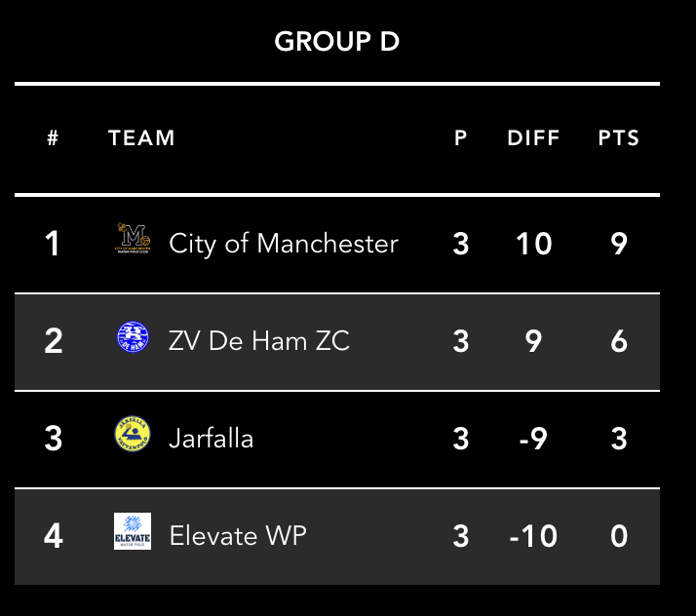Viewport: 696px width, 616px height.
Task: Select the Elevate WP team name
Action: point(237,535)
